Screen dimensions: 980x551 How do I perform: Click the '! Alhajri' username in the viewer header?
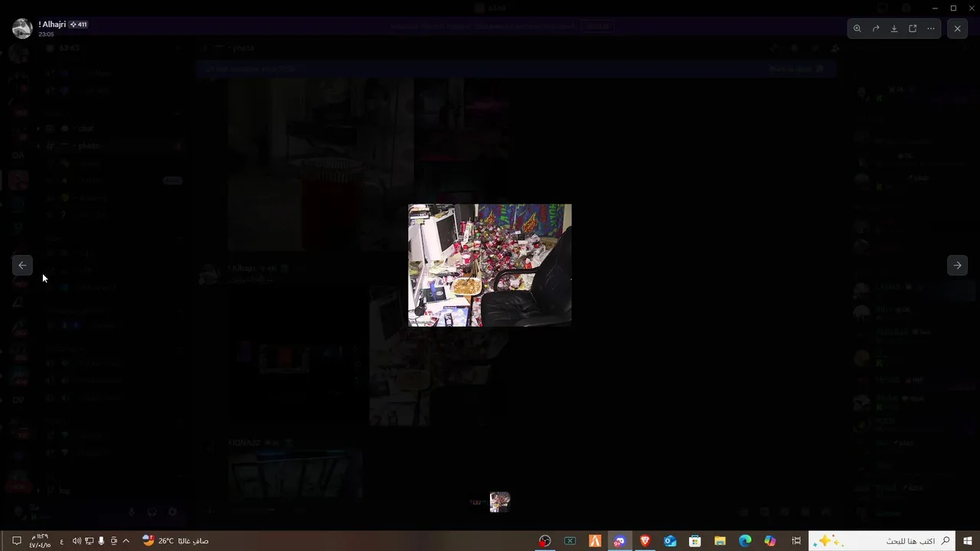pyautogui.click(x=52, y=24)
